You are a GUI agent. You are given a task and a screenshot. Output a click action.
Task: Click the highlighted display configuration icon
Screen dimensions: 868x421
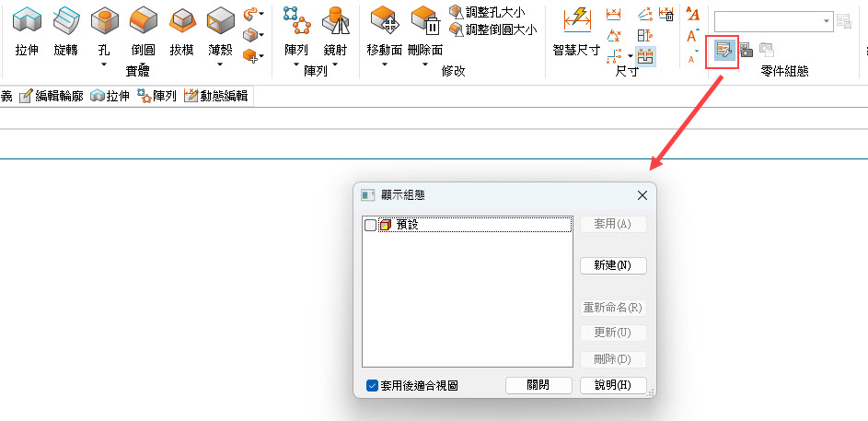click(x=723, y=50)
